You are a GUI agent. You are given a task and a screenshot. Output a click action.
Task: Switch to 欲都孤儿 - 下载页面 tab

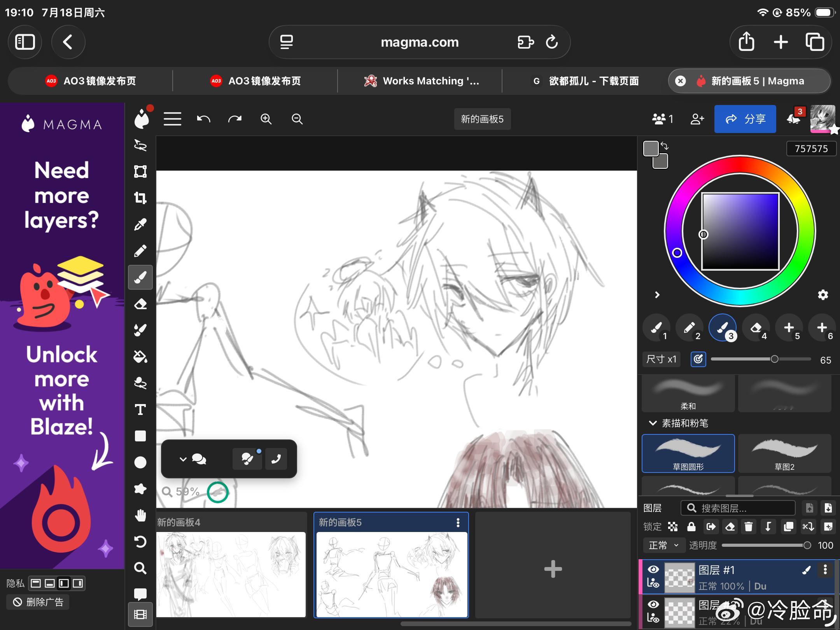585,81
